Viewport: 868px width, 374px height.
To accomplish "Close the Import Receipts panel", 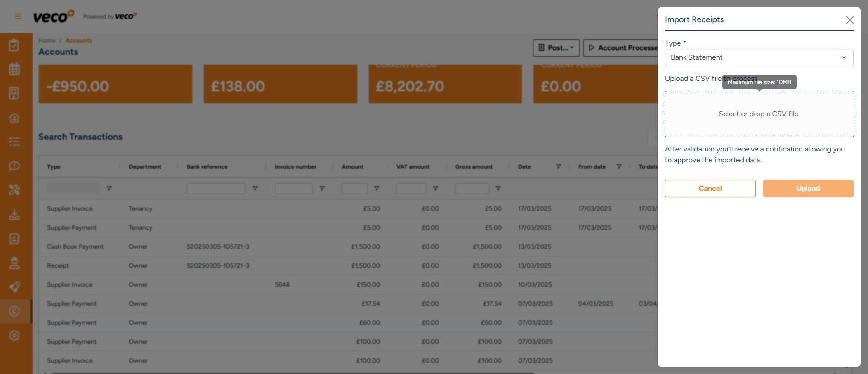I will (x=849, y=20).
